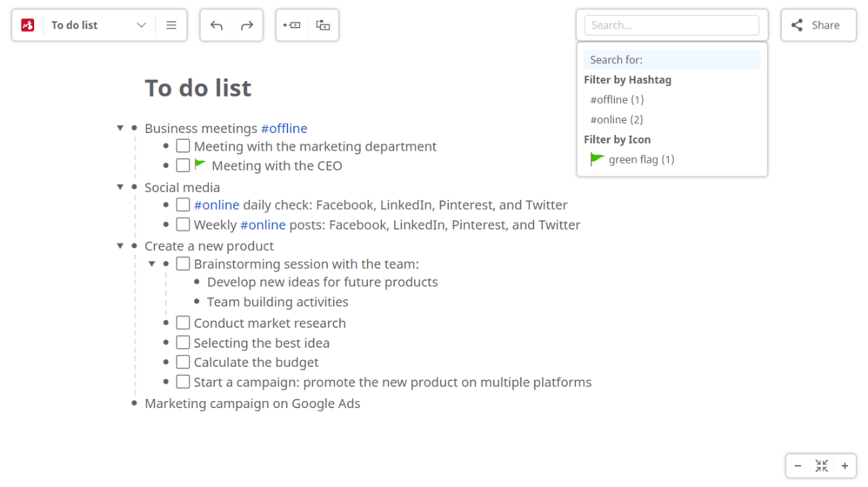868x487 pixels.
Task: Filter by the #offline hashtag
Action: point(616,100)
